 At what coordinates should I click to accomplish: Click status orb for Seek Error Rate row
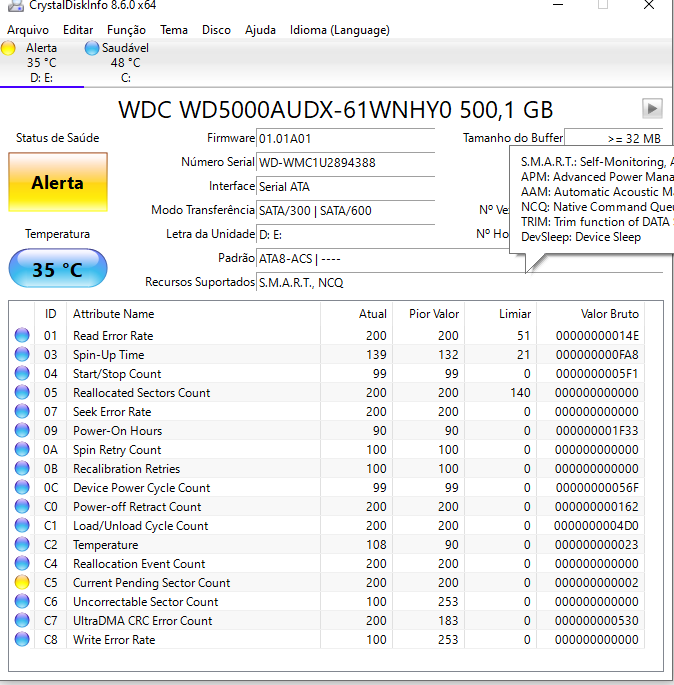click(x=22, y=411)
